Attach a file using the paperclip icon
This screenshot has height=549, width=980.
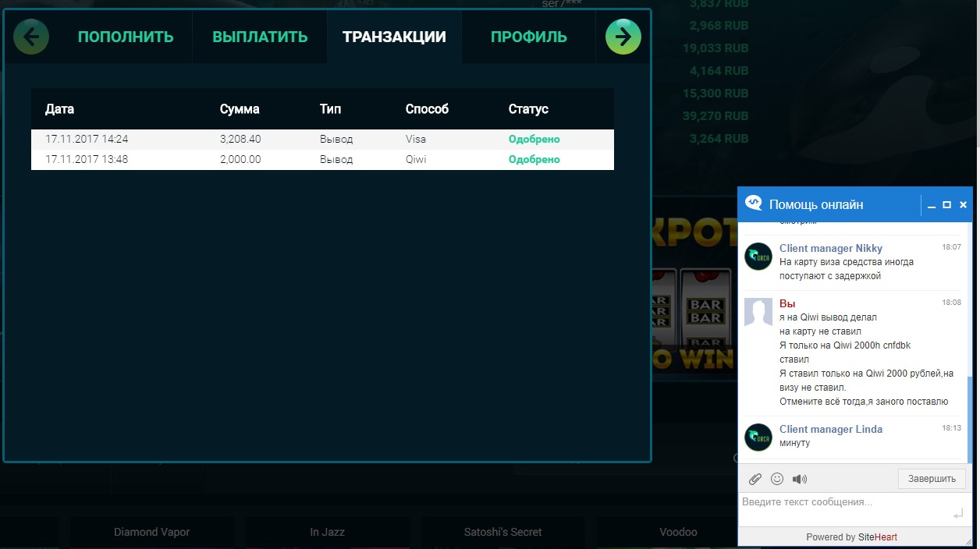pos(755,479)
